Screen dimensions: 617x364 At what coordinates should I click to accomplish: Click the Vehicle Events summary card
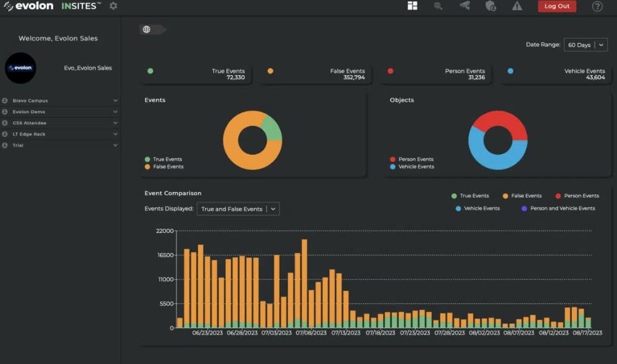555,74
